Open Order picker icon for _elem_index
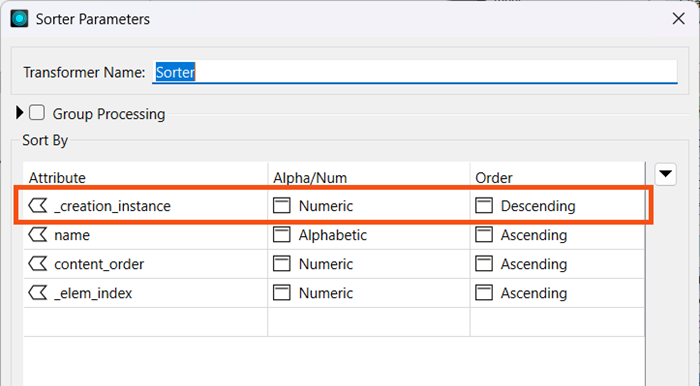The height and width of the screenshot is (386, 700). (x=484, y=293)
